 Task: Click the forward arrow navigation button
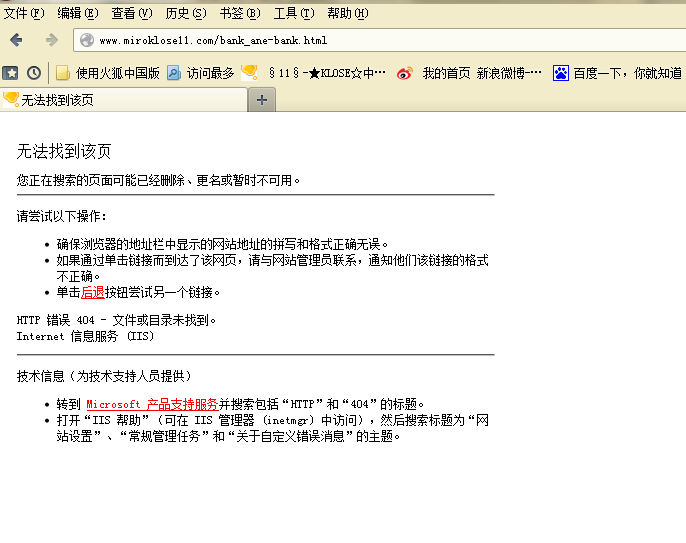[x=52, y=40]
